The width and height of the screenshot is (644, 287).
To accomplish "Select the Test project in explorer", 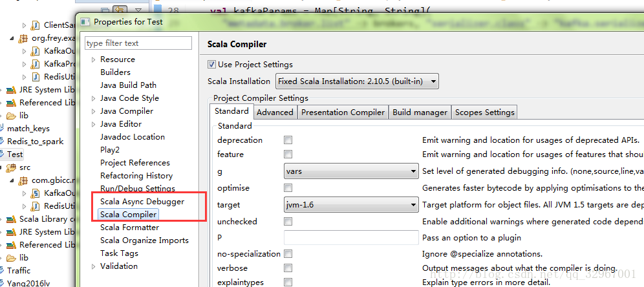I will pos(16,154).
